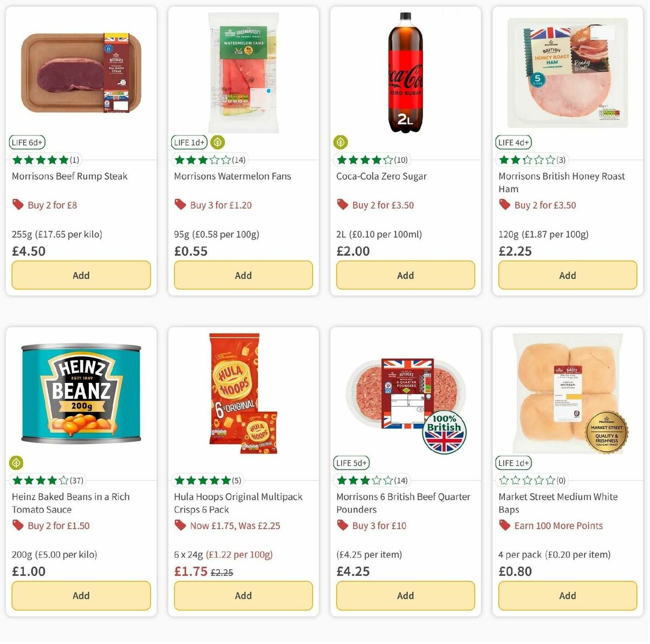Add Hula Hoops Original Multipack to basket
Screen dimensions: 650x644
point(243,596)
